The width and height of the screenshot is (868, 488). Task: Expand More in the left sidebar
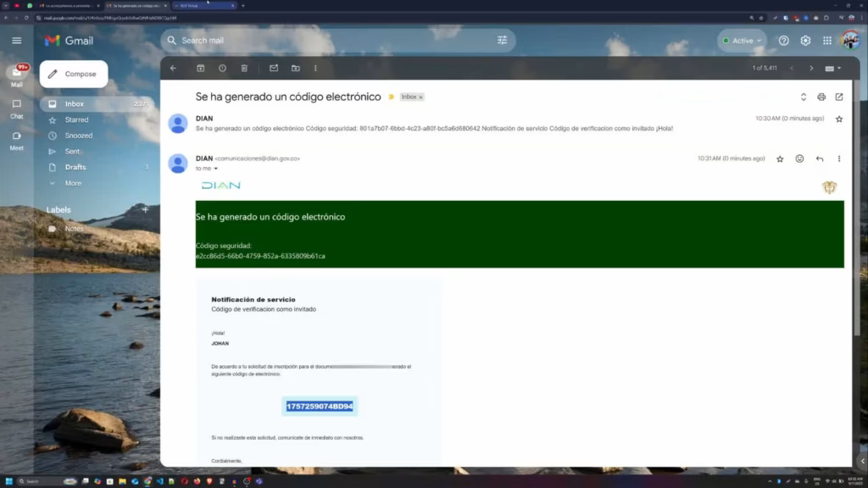point(73,183)
